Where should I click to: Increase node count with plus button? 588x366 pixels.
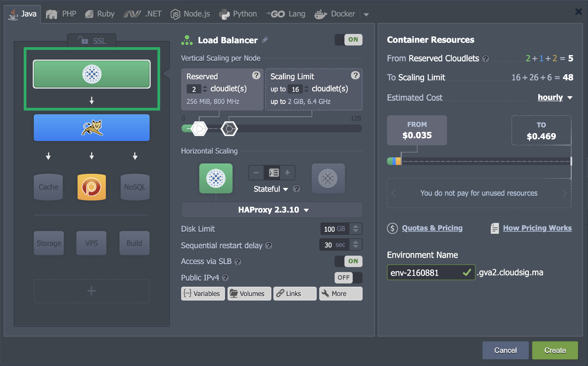tap(287, 173)
